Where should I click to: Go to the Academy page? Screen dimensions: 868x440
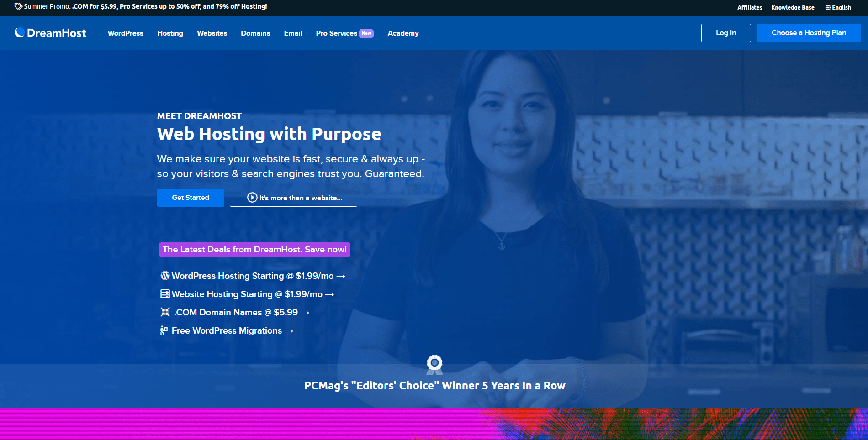[403, 33]
